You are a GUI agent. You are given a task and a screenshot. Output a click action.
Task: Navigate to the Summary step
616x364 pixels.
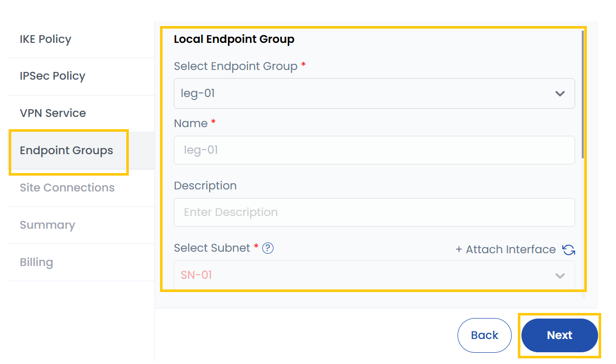click(x=48, y=225)
